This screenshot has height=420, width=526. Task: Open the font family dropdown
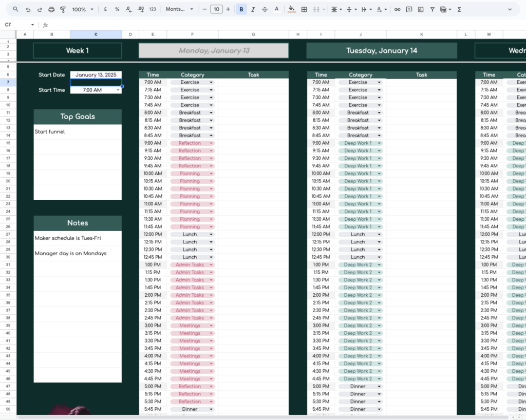[x=180, y=9]
